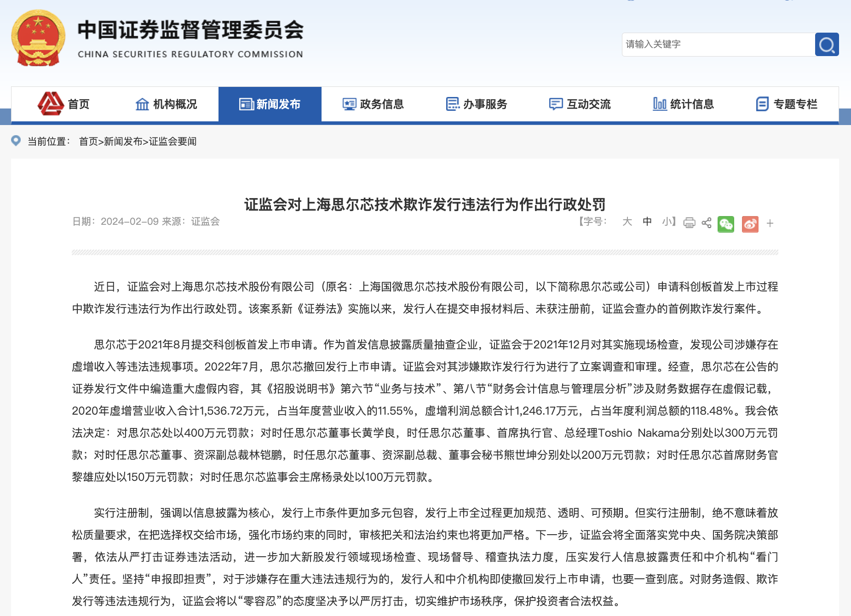Open the 统计信息 navigation item
This screenshot has height=616, width=851.
[684, 104]
